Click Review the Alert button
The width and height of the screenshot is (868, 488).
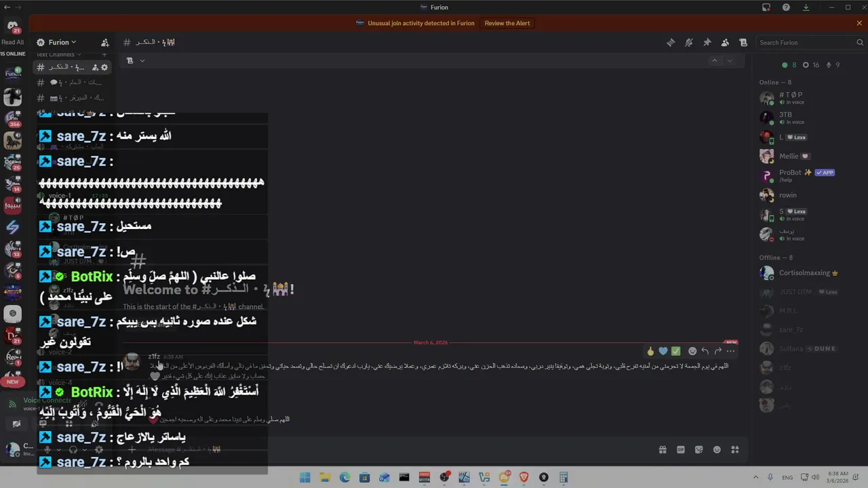[507, 23]
